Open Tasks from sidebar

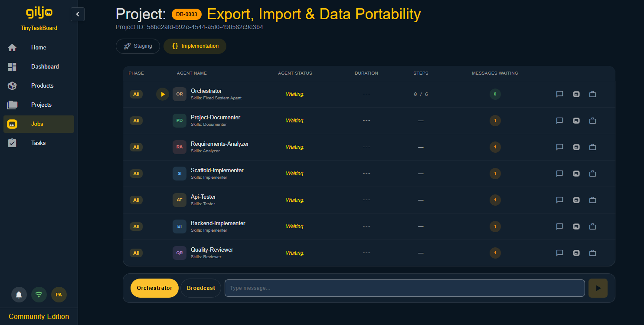pyautogui.click(x=39, y=143)
